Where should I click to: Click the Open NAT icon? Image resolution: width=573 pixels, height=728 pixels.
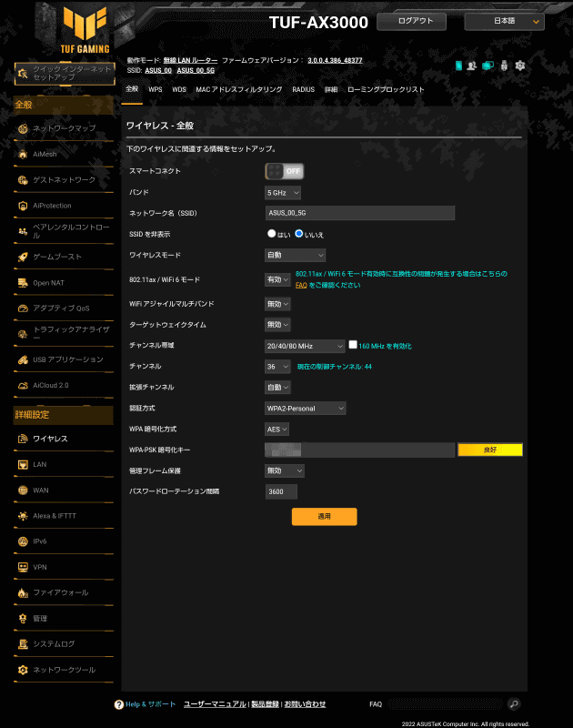(x=23, y=283)
